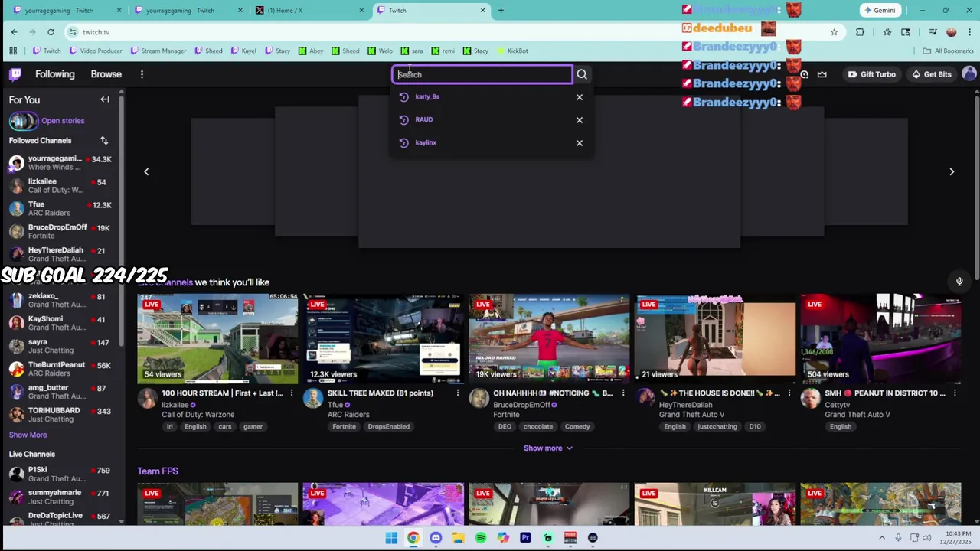Open the Windows Start menu

(391, 538)
